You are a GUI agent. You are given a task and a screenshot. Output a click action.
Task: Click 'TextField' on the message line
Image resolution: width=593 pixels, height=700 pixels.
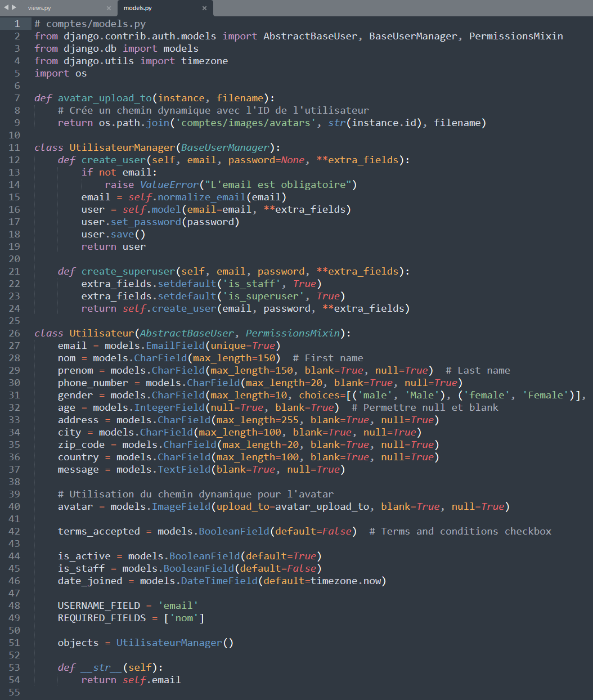184,469
